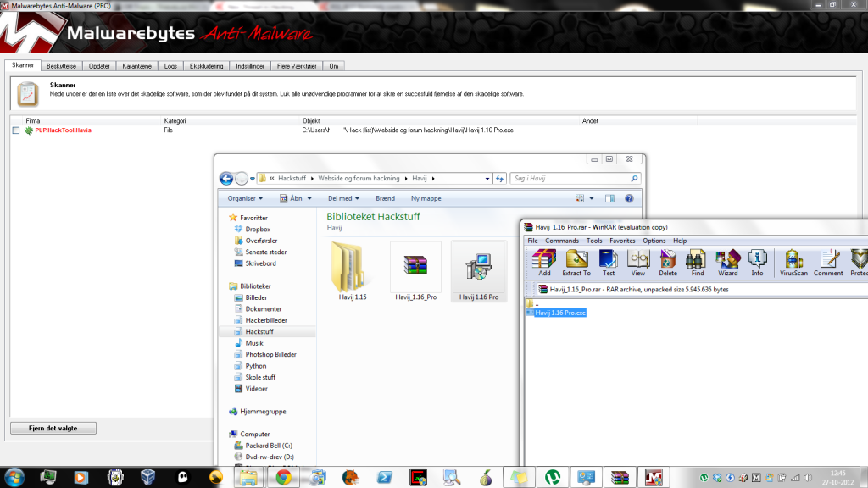Open WinRAR's View file tool
Image resolution: width=868 pixels, height=488 pixels.
(637, 263)
